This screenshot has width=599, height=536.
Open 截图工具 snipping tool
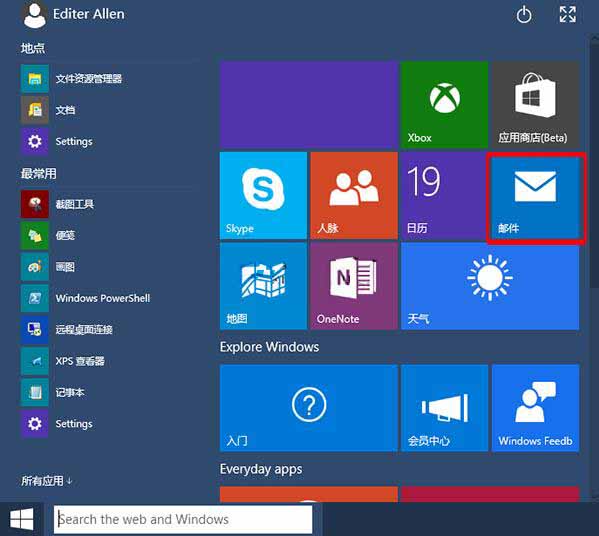[x=57, y=204]
